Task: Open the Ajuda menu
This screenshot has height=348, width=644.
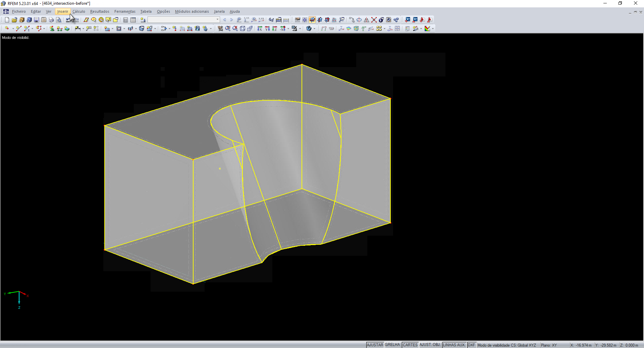Action: pyautogui.click(x=235, y=11)
